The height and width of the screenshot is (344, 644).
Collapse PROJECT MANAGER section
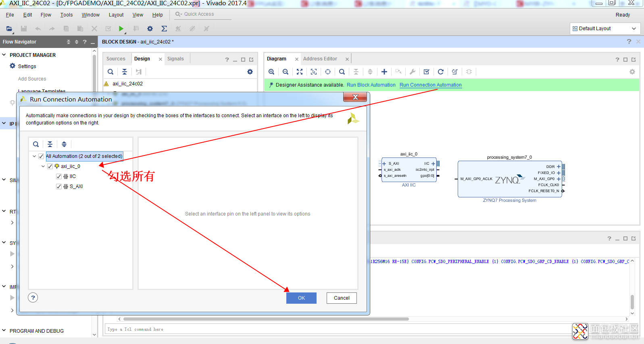point(4,55)
